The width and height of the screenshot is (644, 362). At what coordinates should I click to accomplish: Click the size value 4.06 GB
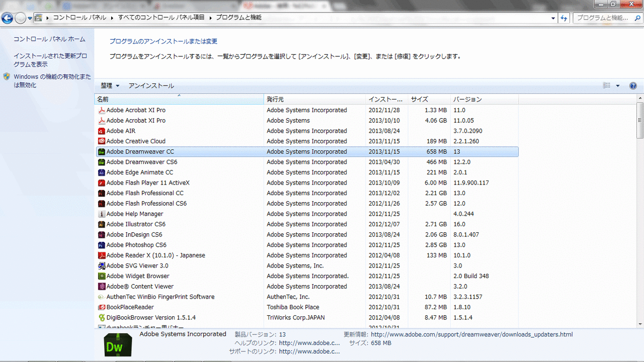pos(436,121)
